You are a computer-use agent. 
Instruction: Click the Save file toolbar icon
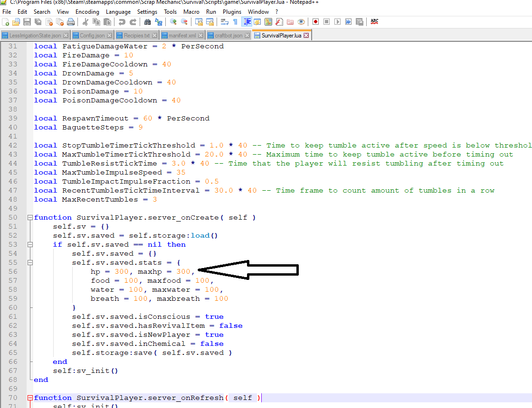click(x=27, y=22)
